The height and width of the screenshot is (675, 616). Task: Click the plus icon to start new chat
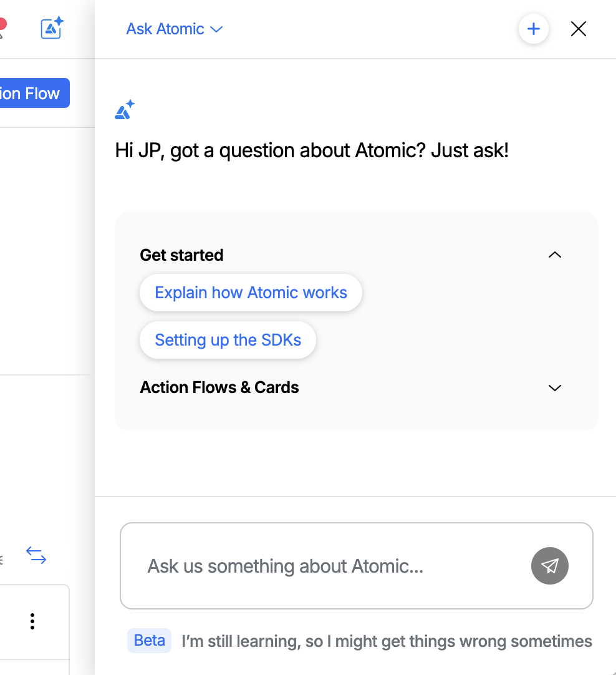point(533,29)
